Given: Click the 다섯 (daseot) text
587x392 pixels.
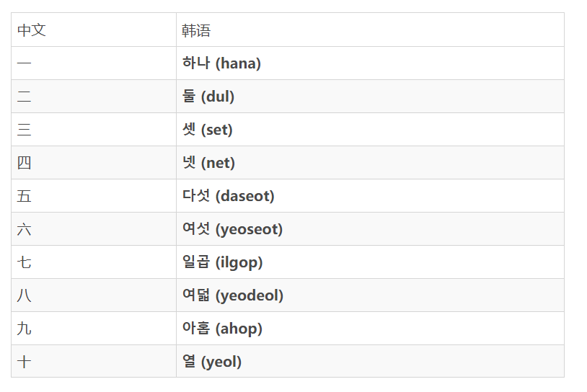Looking at the screenshot, I should point(229,196).
